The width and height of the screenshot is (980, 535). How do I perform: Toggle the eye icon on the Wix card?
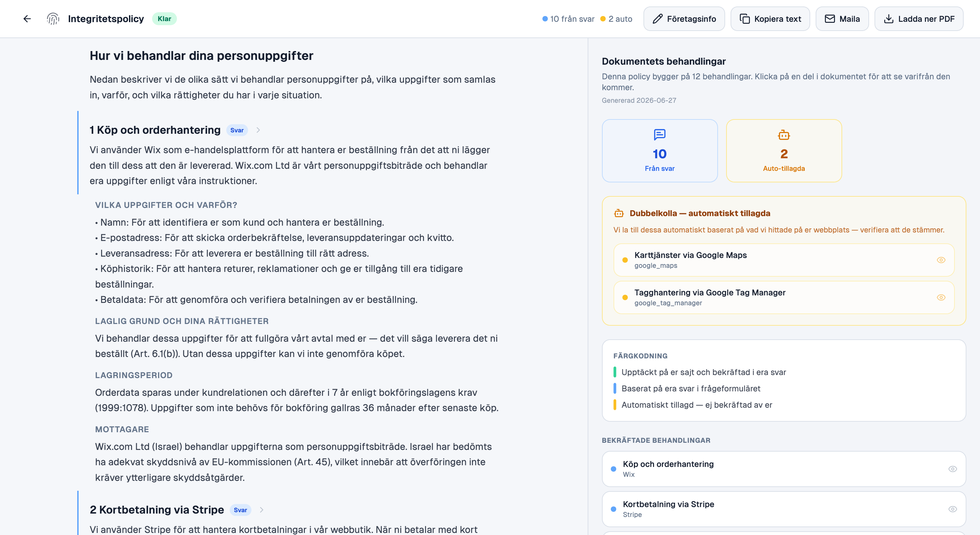tap(953, 469)
